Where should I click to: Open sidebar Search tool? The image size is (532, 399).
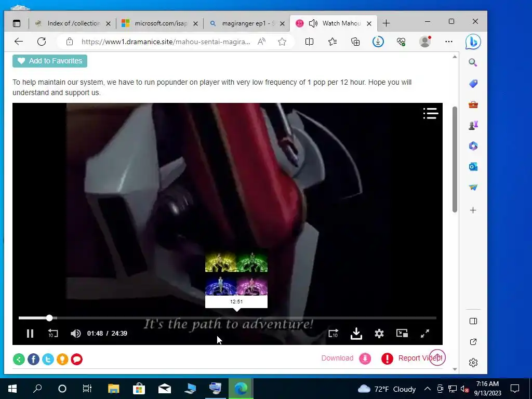[473, 62]
